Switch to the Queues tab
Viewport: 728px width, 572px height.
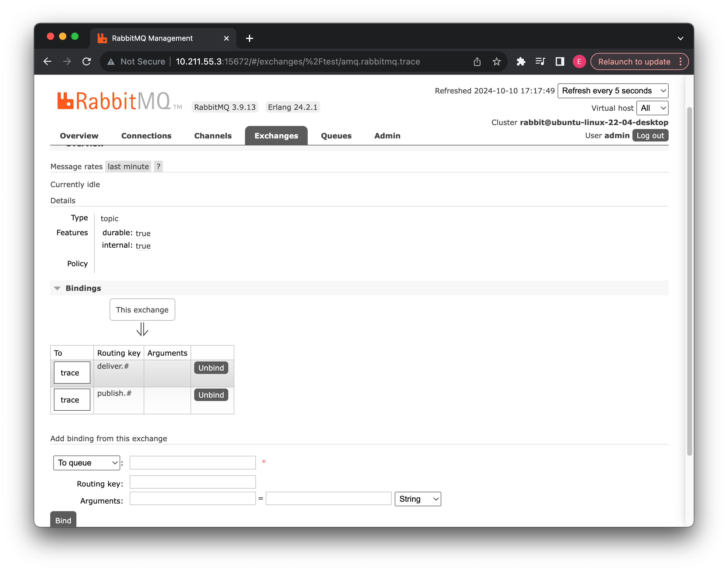click(x=336, y=136)
